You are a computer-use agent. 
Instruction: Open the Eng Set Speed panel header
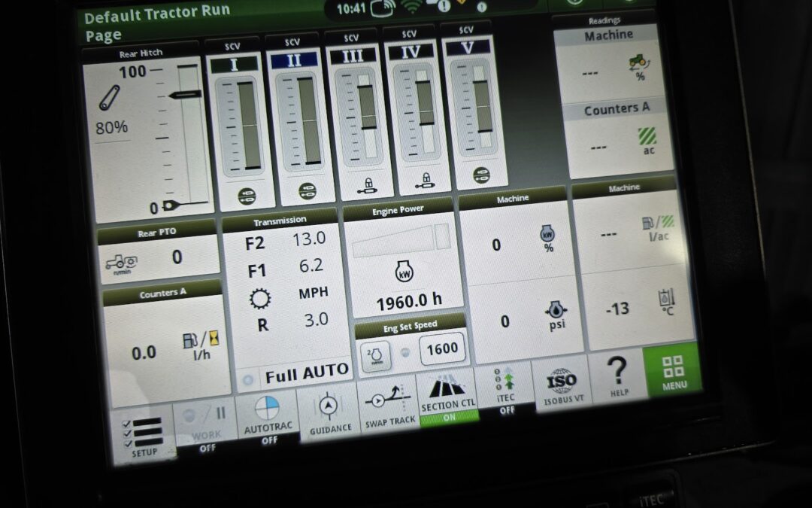411,327
